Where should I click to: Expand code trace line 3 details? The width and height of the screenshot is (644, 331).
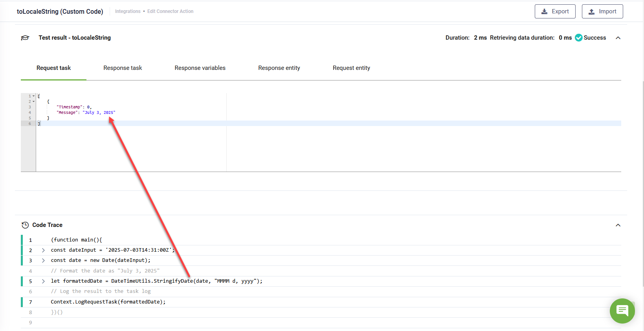pyautogui.click(x=43, y=260)
